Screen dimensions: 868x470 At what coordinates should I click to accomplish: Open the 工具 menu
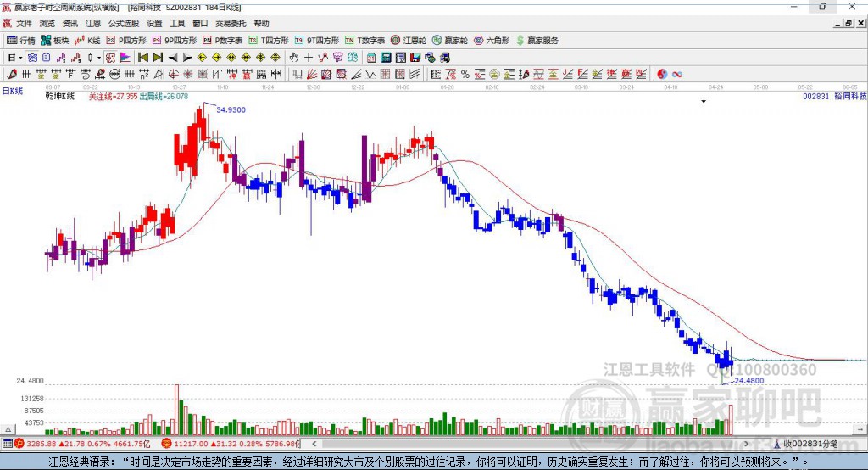(177, 23)
